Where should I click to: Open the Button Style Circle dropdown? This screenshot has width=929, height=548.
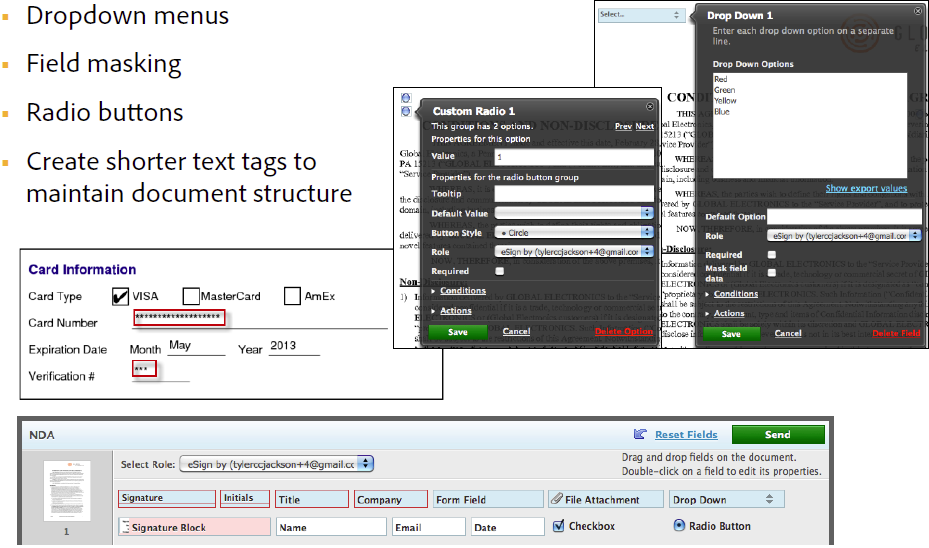[x=574, y=232]
